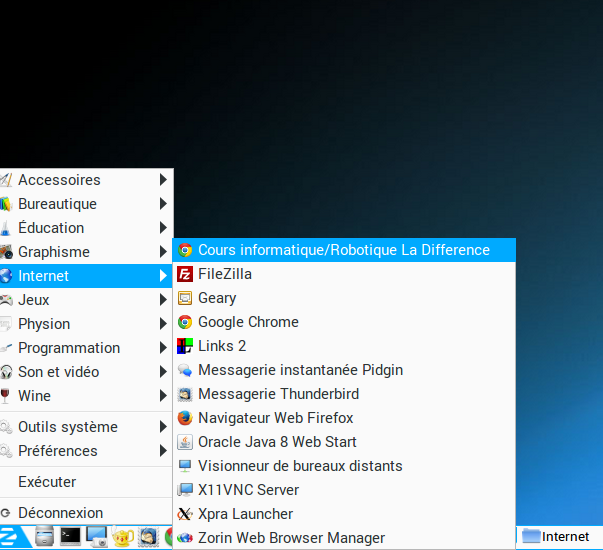Image resolution: width=603 pixels, height=550 pixels.
Task: Open the Éducation submenu arrow
Action: [x=163, y=228]
